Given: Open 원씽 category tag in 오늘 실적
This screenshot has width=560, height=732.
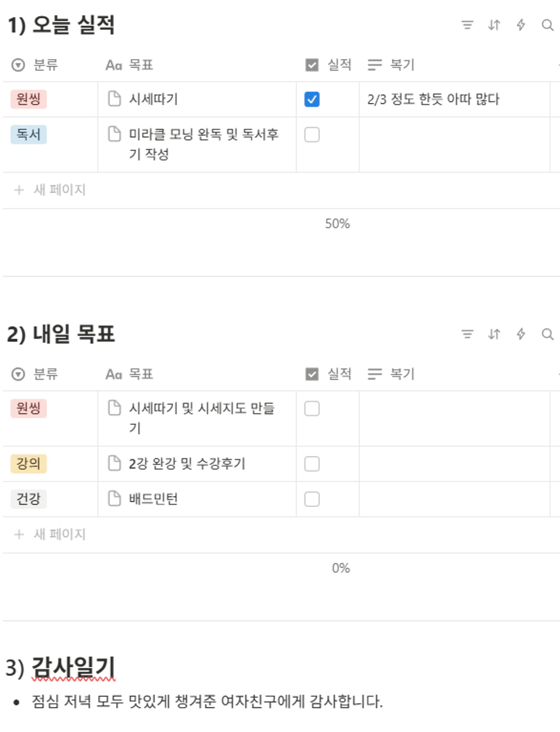Looking at the screenshot, I should pyautogui.click(x=29, y=99).
